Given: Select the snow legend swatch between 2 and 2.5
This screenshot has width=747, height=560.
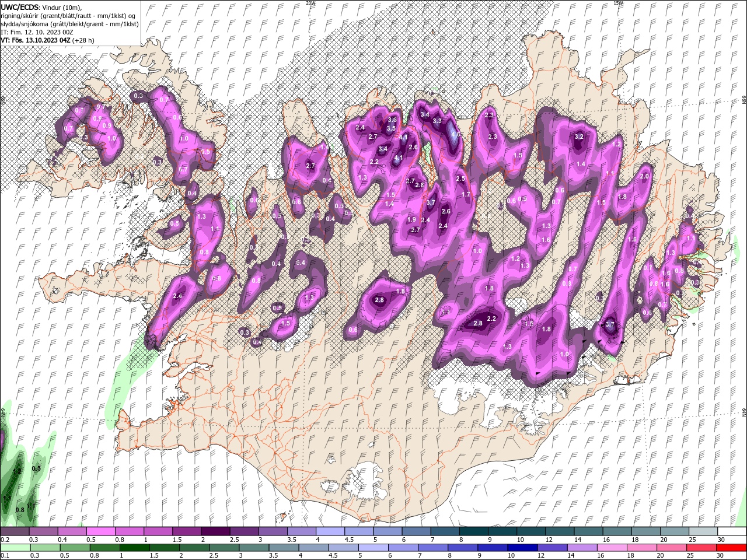Looking at the screenshot, I should coord(215,531).
